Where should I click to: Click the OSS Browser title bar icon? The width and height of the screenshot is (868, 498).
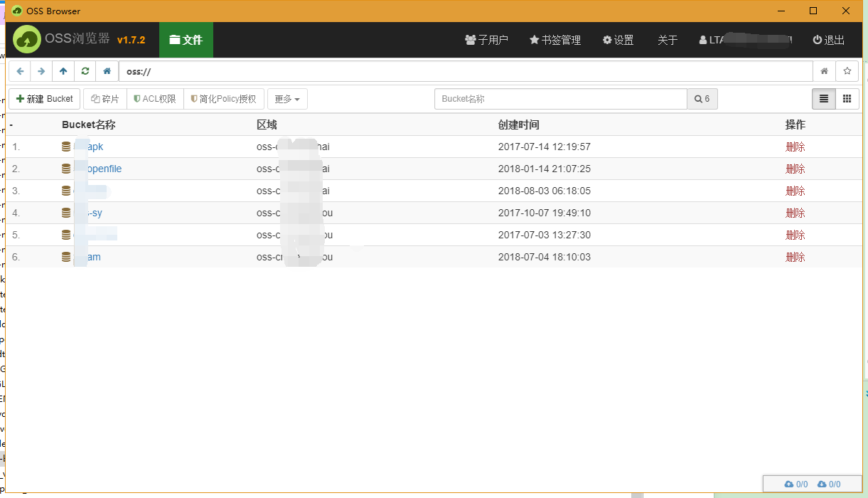(x=17, y=11)
